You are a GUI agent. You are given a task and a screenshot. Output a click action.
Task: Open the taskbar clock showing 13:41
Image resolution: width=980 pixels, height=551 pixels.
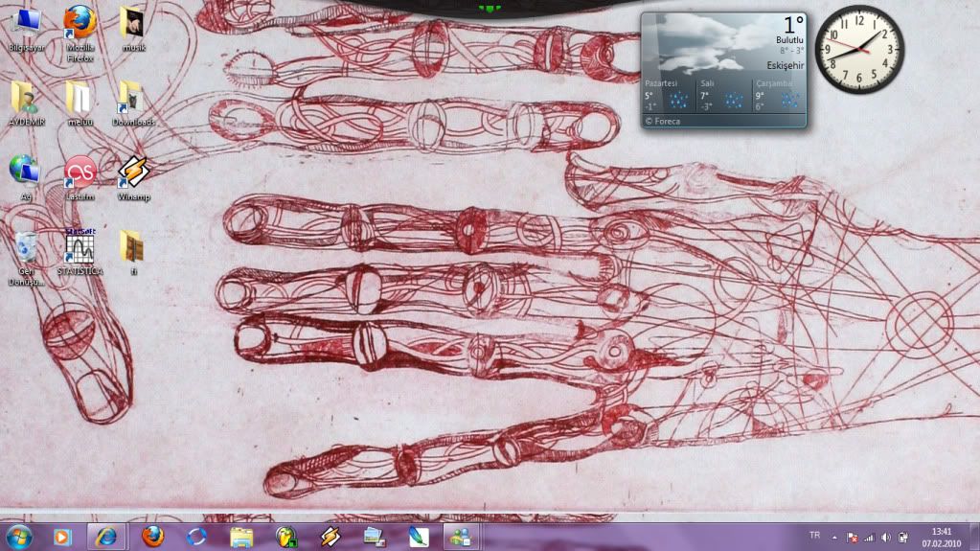coord(942,538)
